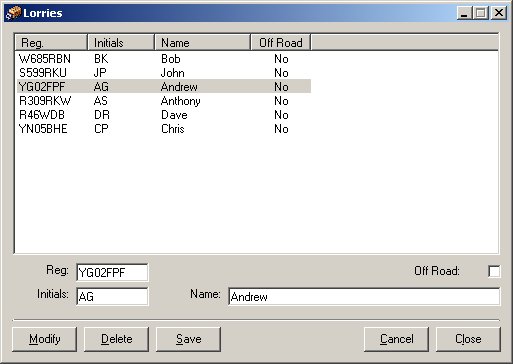Click the Name column header
Viewport: 513px width, 364px height.
pos(203,42)
